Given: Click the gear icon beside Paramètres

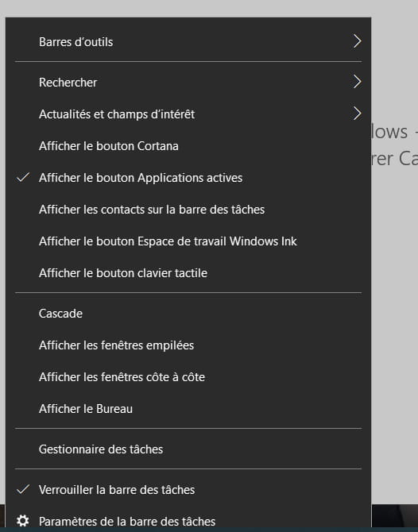Looking at the screenshot, I should click(x=23, y=520).
